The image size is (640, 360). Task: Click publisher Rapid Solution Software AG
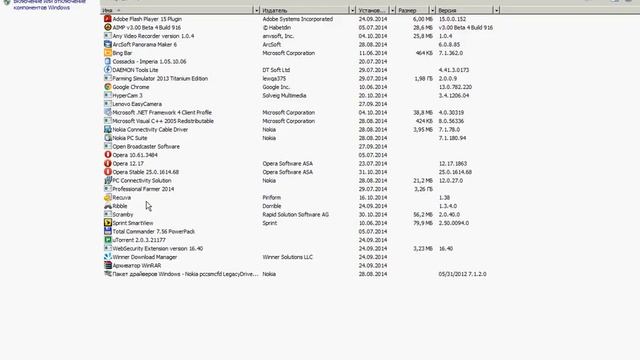click(x=296, y=215)
